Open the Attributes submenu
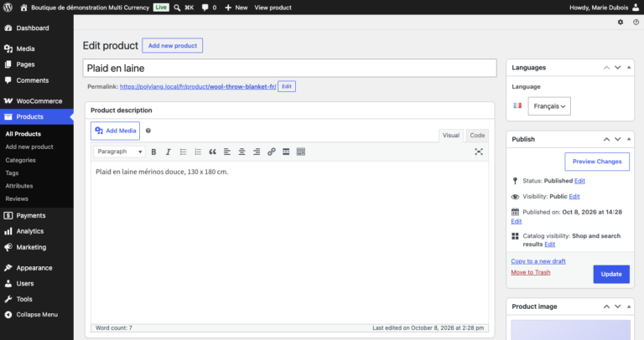Viewport: 644px width, 340px height. tap(19, 186)
